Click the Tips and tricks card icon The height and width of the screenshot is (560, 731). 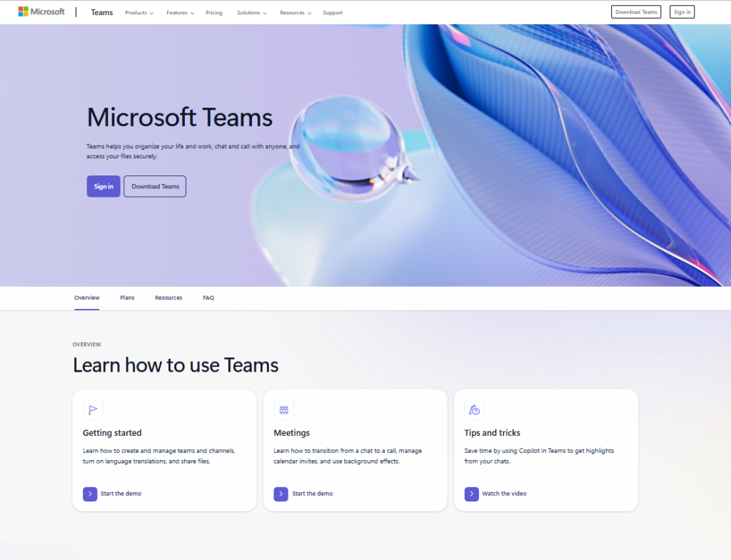pos(474,409)
